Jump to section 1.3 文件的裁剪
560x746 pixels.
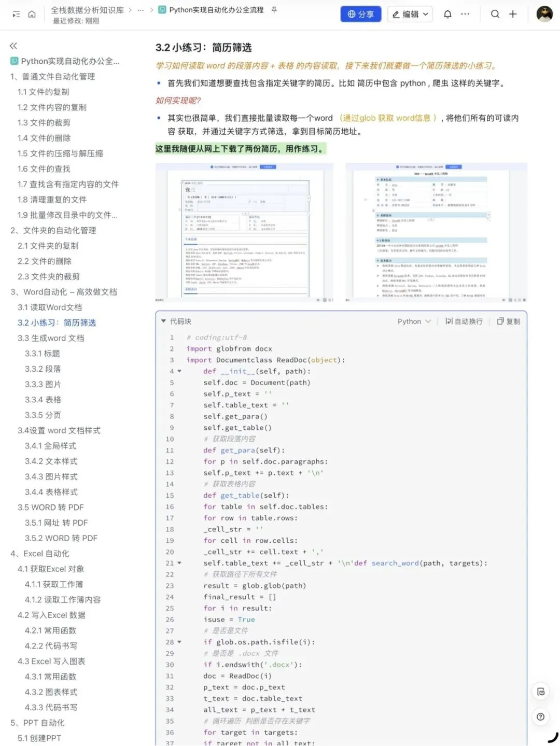click(44, 123)
